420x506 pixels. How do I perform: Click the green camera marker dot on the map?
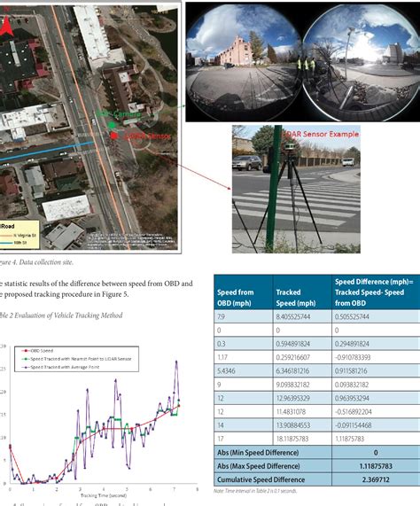point(112,125)
